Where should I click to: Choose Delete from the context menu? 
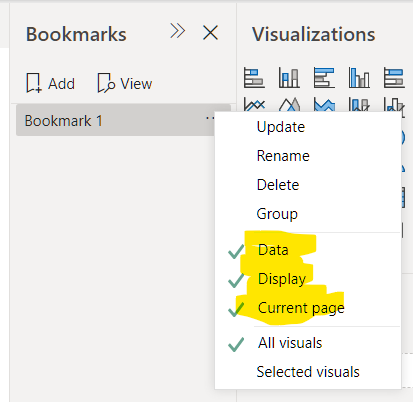click(278, 185)
